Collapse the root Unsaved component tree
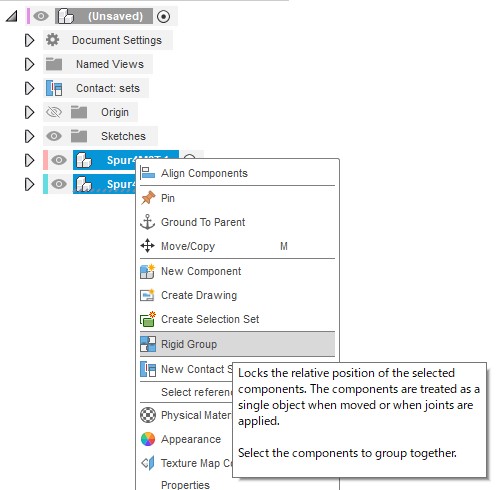Image resolution: width=496 pixels, height=490 pixels. coord(12,16)
